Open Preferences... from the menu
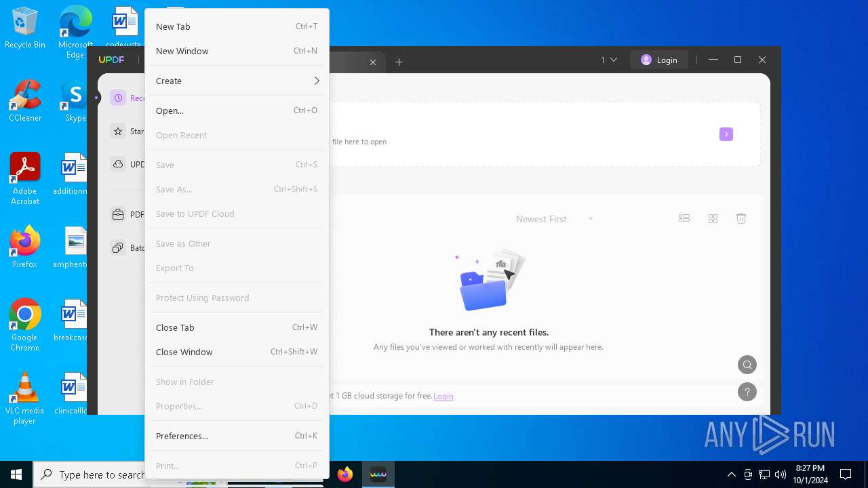868x488 pixels. 237,436
